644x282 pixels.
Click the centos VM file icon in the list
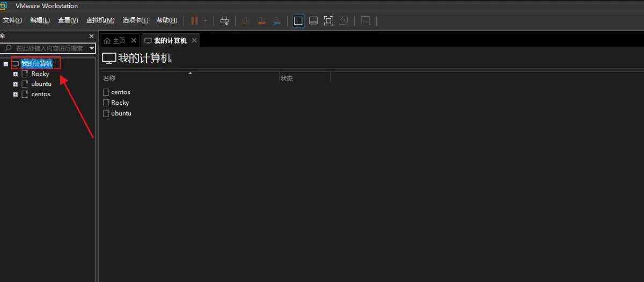pos(106,92)
